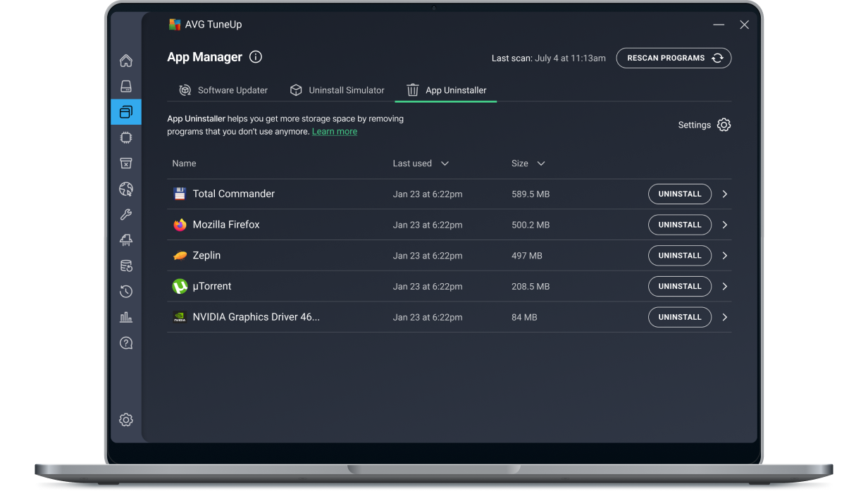Click the 84 MB size value
Screen dimensions: 868x491
pyautogui.click(x=524, y=318)
